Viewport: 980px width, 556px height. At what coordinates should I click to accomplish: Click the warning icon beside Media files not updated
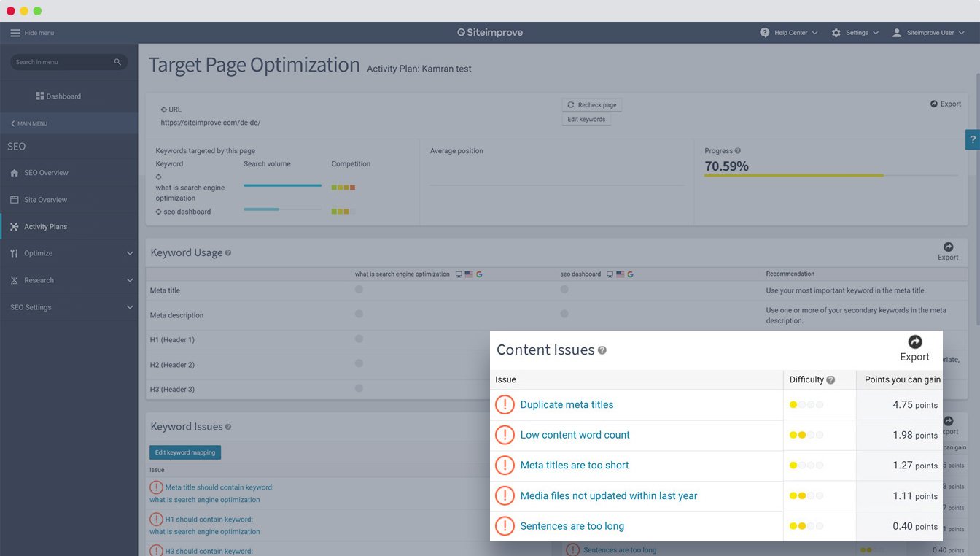tap(505, 496)
